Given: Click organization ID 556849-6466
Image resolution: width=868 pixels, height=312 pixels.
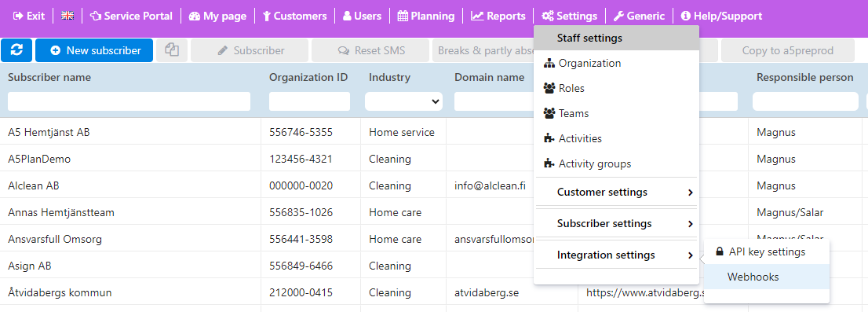Looking at the screenshot, I should coord(301,266).
